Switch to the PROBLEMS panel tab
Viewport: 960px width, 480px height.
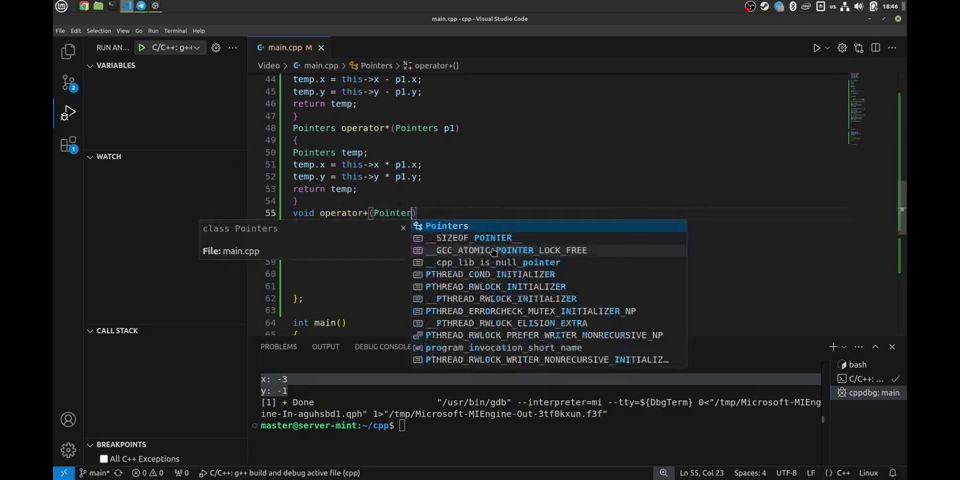(279, 347)
